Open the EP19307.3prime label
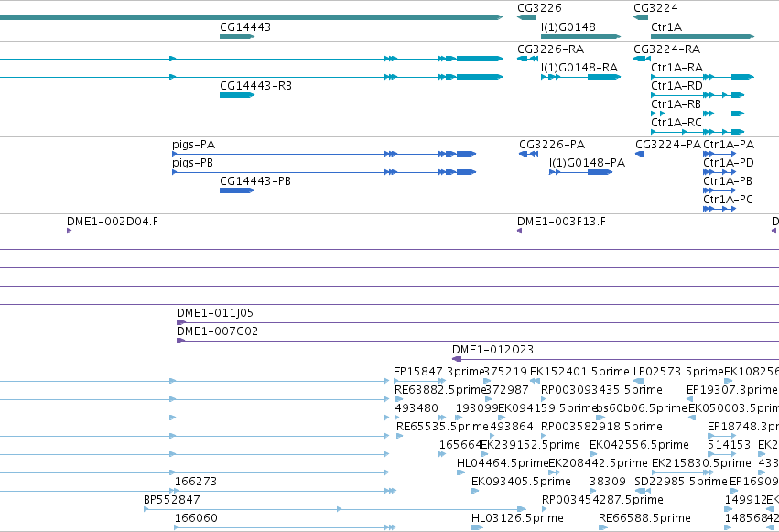This screenshot has width=779, height=532. tap(731, 390)
